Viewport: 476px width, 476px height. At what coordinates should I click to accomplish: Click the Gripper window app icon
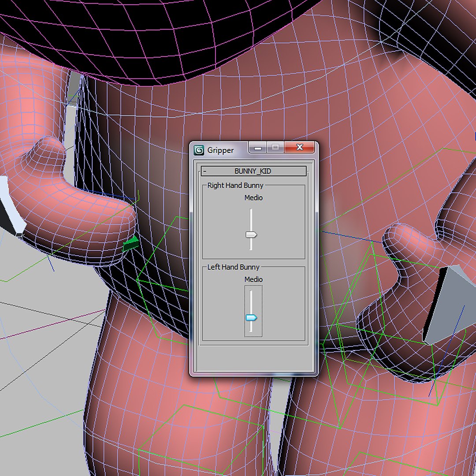tap(199, 150)
